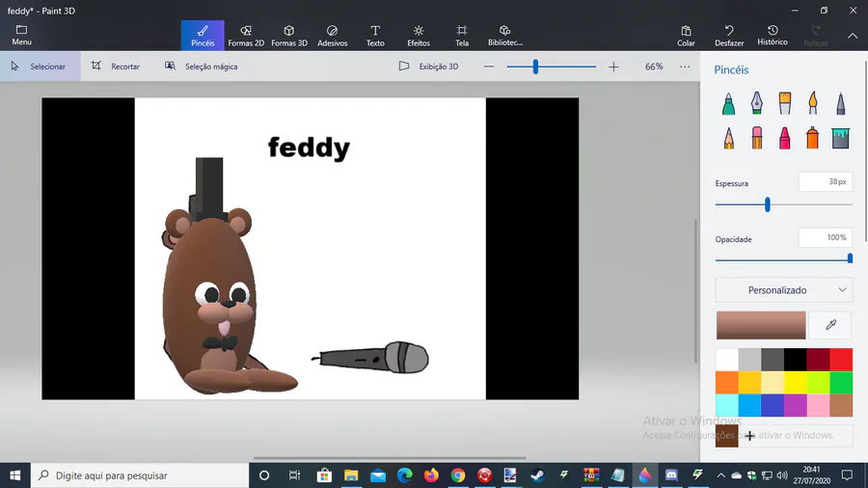This screenshot has width=868, height=488.
Task: Select the Eraser tool
Action: coord(757,138)
